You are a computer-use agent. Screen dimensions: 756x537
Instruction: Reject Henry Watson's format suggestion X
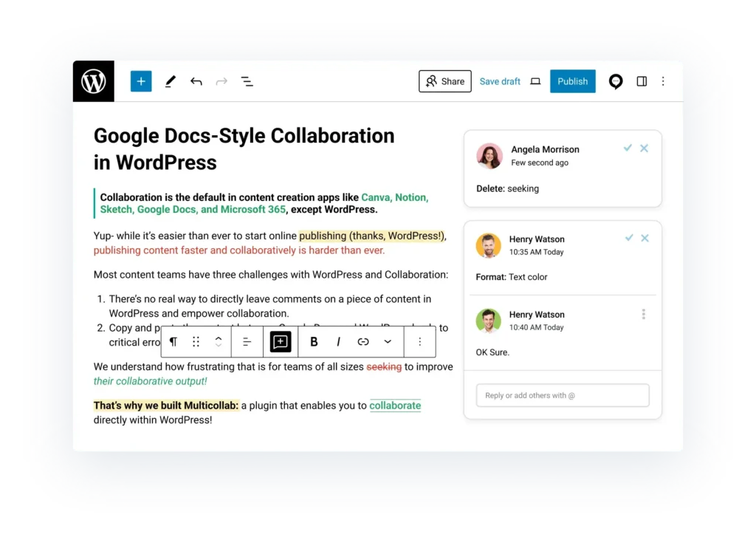coord(645,238)
